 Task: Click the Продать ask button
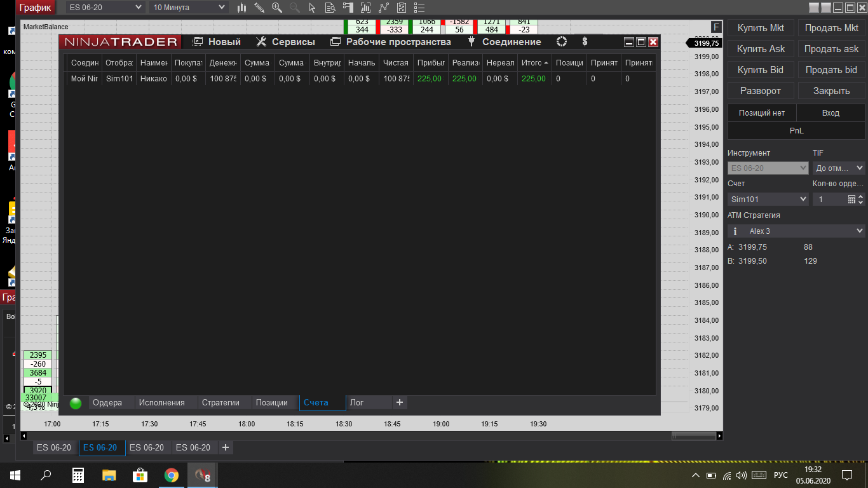tap(831, 49)
